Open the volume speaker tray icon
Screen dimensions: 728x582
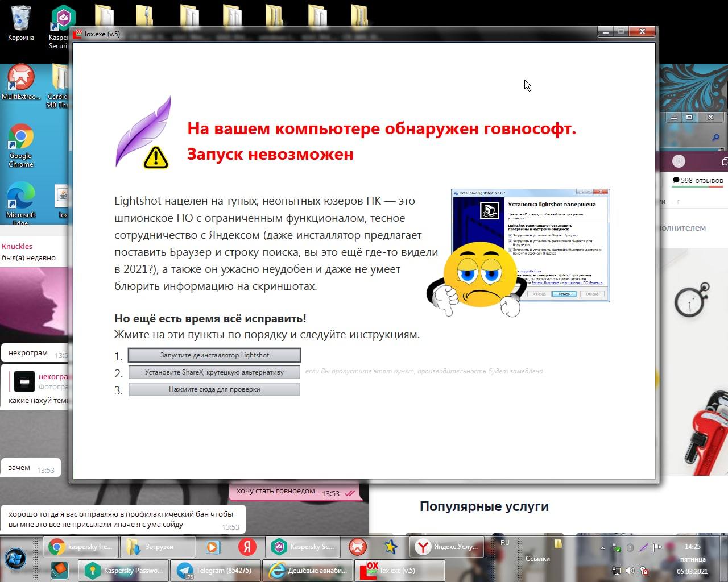click(x=630, y=571)
